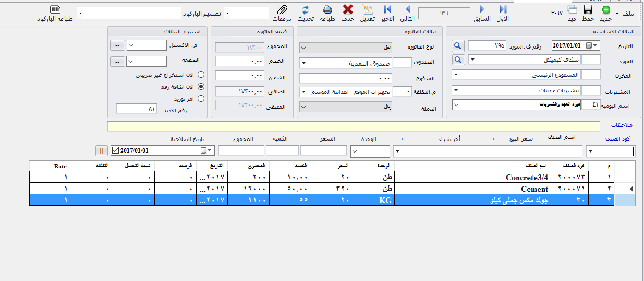Click the paid amount (المدفوع) field
644x281 pixels.
pyautogui.click(x=345, y=78)
